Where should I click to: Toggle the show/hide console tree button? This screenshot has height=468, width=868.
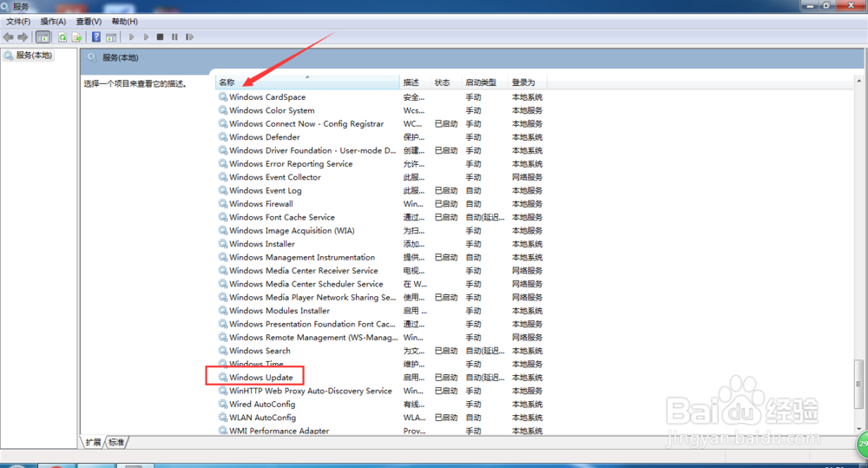43,37
